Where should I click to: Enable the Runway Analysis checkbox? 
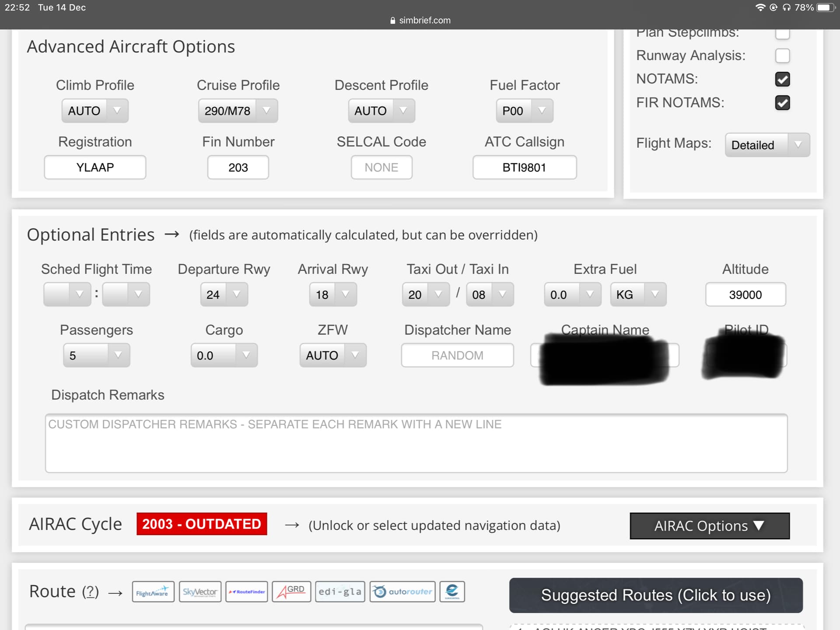point(782,56)
